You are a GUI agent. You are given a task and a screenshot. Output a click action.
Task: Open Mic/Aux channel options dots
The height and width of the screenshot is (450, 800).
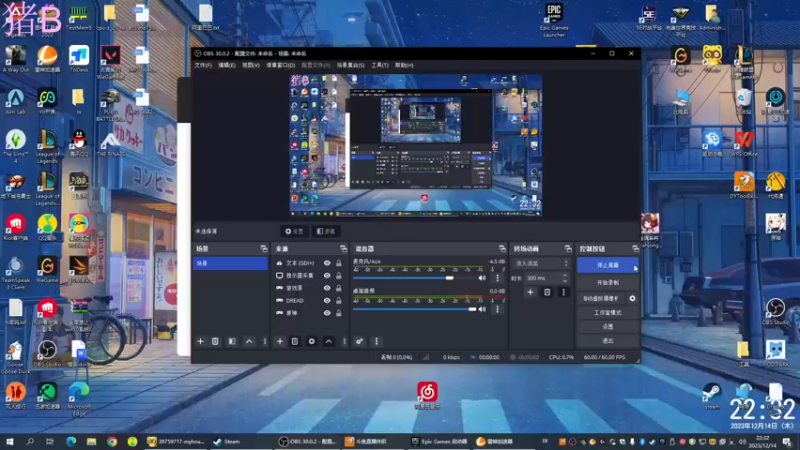tap(497, 278)
